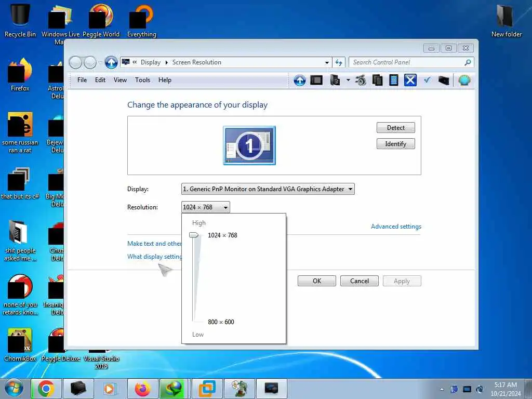The image size is (532, 399).
Task: Click the search magnifier icon
Action: point(468,62)
